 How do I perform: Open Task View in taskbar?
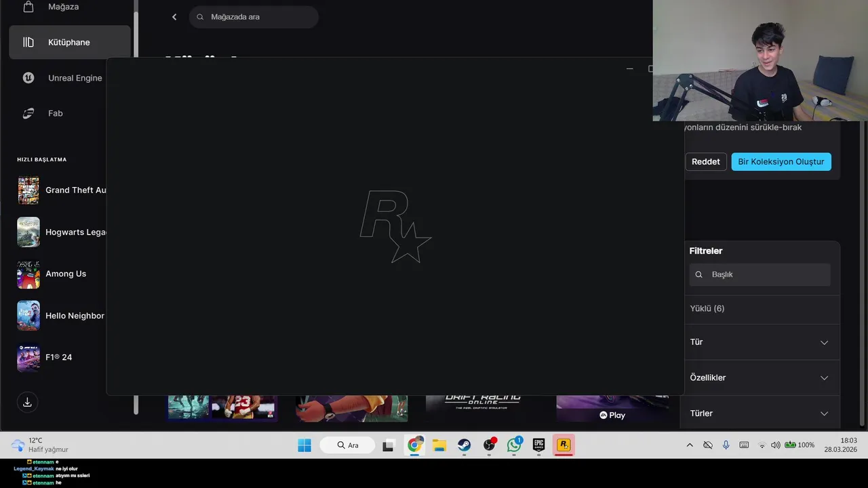click(389, 445)
